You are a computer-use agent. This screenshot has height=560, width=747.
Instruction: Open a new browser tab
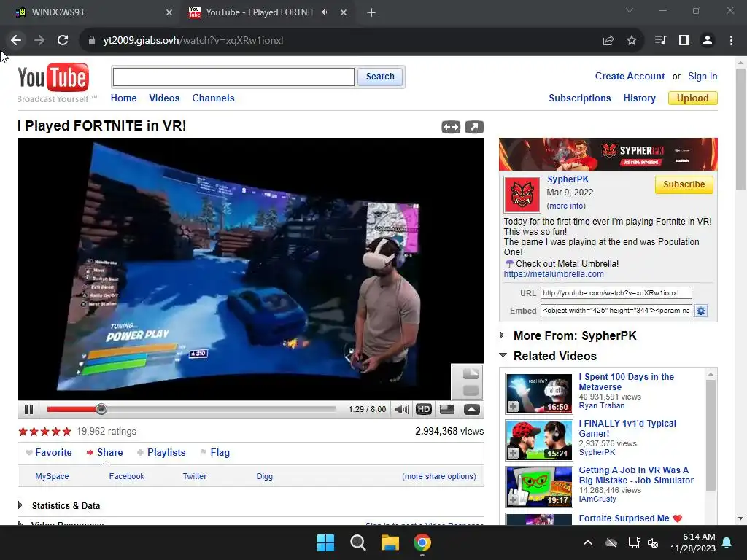(x=371, y=13)
